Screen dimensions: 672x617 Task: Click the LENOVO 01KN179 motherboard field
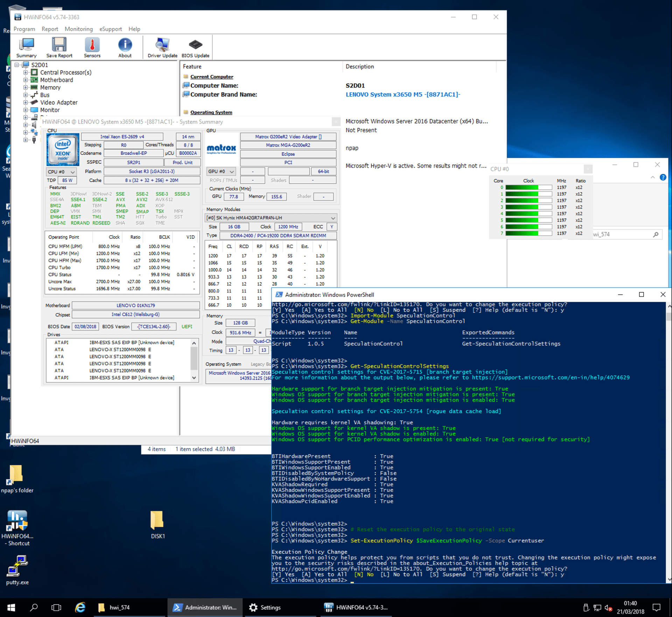[135, 305]
